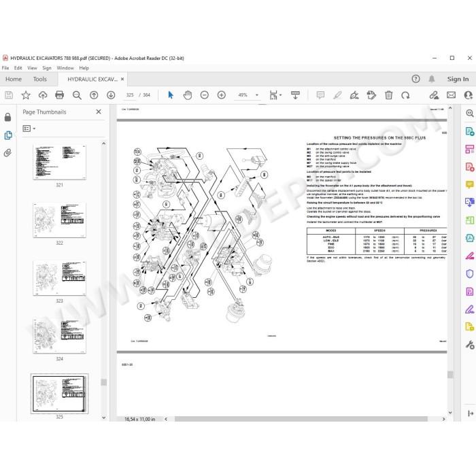Viewport: 476px width, 476px height.
Task: Click the Delete trash icon
Action: click(x=388, y=95)
